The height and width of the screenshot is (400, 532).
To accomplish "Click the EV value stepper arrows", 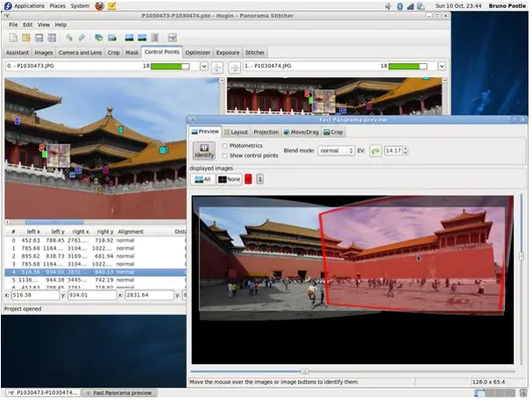I will pyautogui.click(x=406, y=151).
